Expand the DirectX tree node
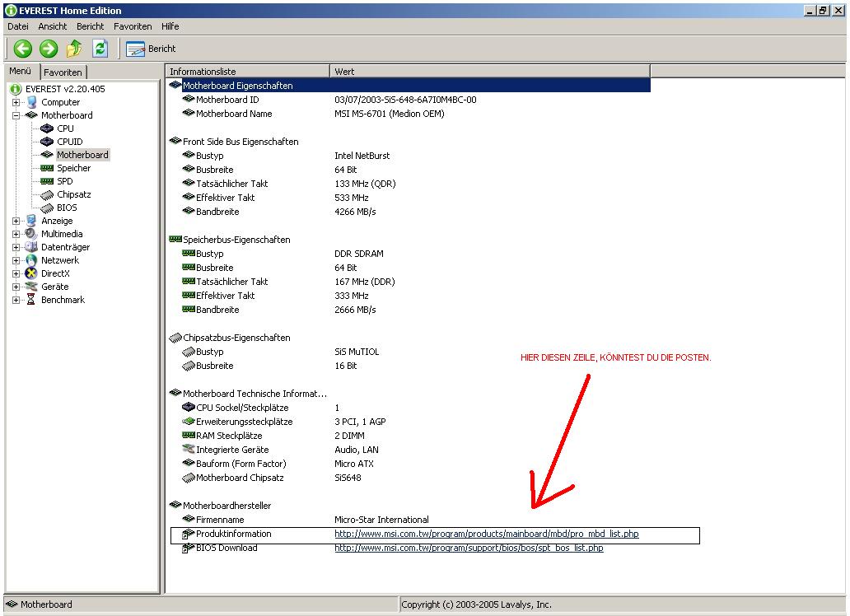850x616 pixels. tap(16, 273)
